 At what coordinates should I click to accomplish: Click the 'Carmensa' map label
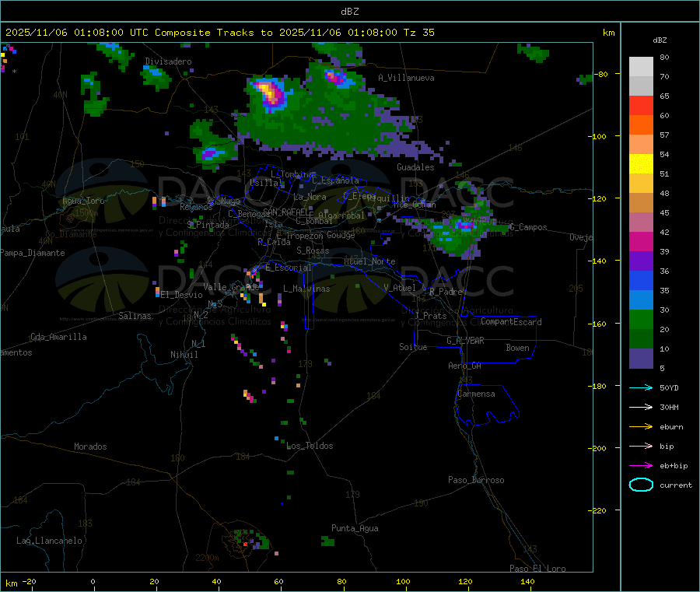476,394
